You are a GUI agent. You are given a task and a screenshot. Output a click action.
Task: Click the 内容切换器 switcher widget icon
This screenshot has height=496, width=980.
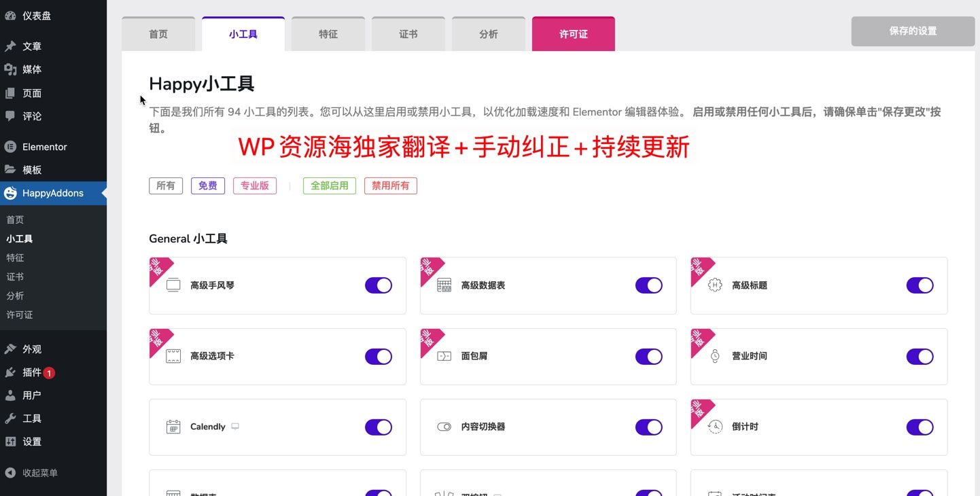click(444, 427)
